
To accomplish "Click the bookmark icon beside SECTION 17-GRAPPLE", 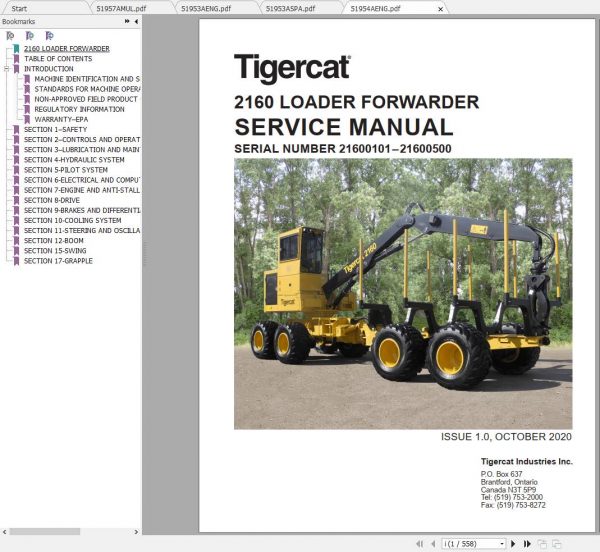I will tap(16, 261).
